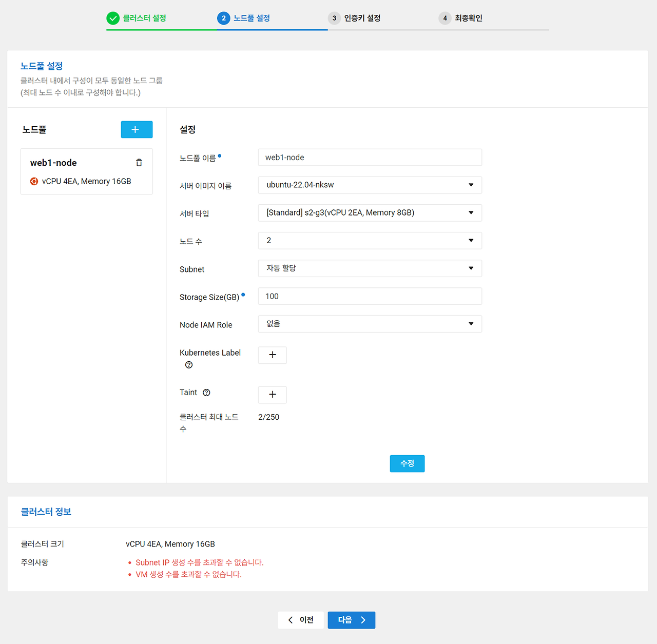657x644 pixels.
Task: Edit the Storage Size field showing 100
Action: [370, 296]
